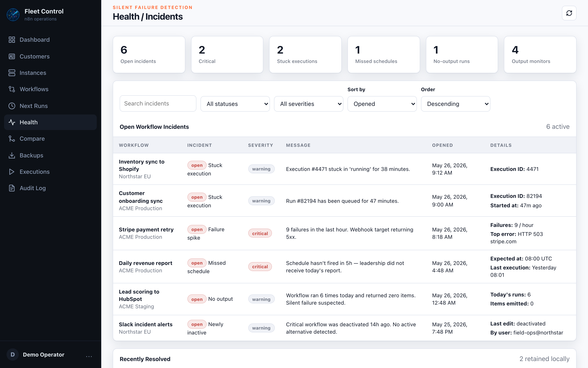The height and width of the screenshot is (368, 588).
Task: Click the Instances server icon
Action: (12, 73)
